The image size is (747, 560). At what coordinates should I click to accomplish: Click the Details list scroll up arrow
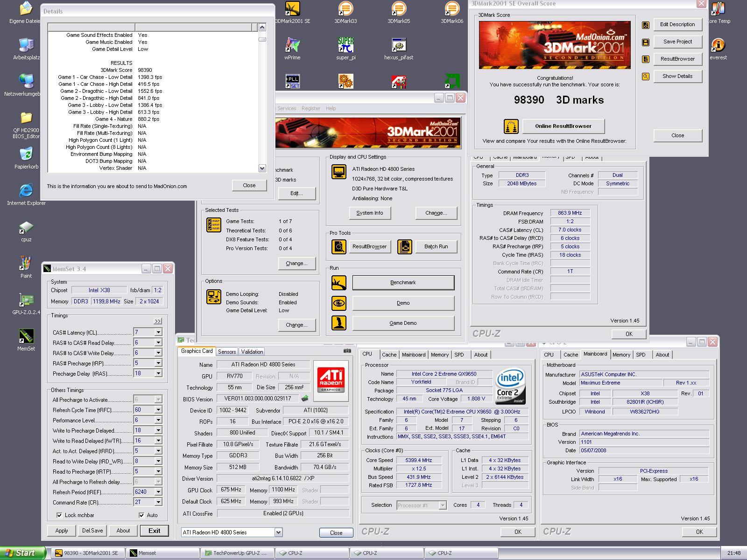[262, 28]
